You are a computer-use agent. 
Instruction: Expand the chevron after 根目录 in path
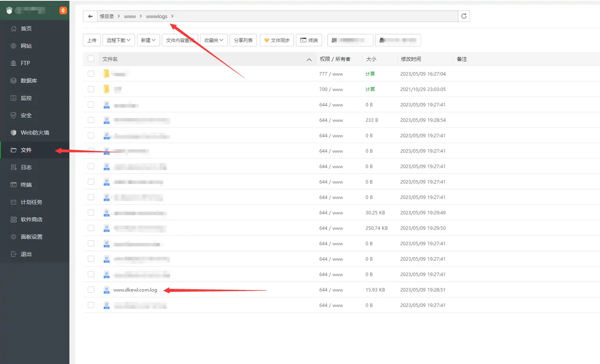coord(119,16)
